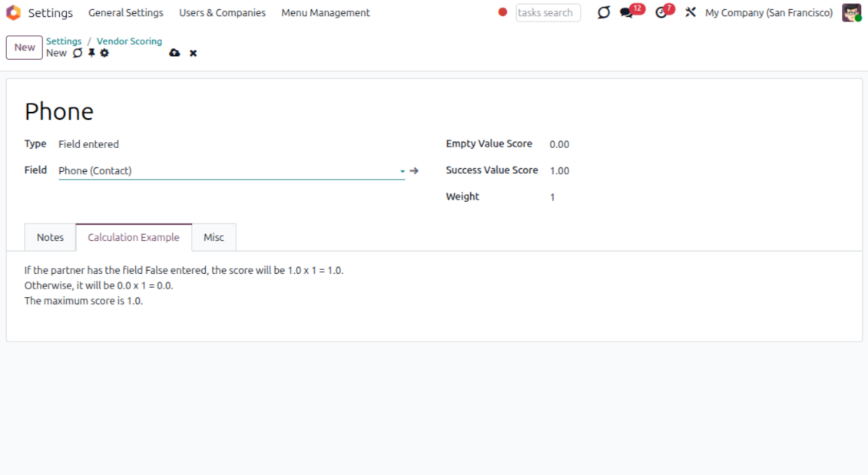Click the tasks search input box
This screenshot has width=868, height=475.
coord(548,13)
